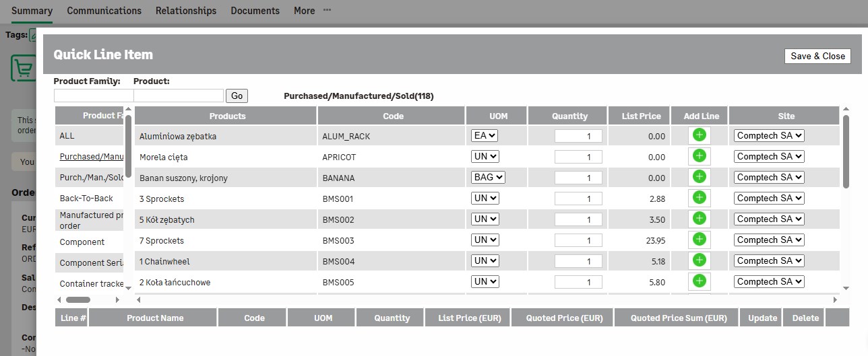Open UOM dropdown for BMS003
Viewport: 868px width, 356px height.
click(x=485, y=240)
